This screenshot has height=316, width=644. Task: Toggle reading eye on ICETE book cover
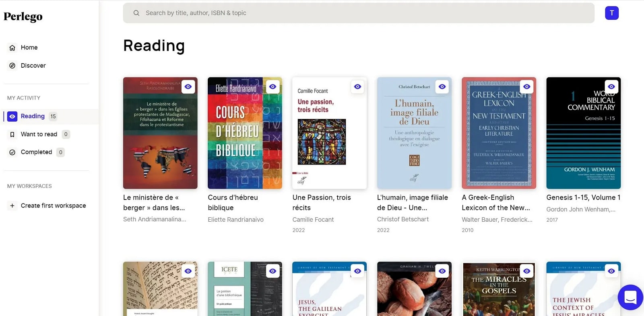272,271
